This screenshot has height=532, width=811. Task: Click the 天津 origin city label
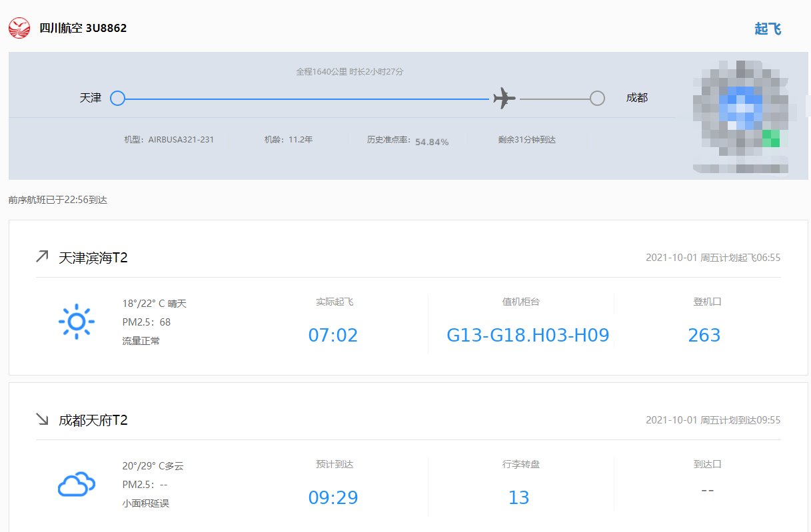tap(91, 98)
